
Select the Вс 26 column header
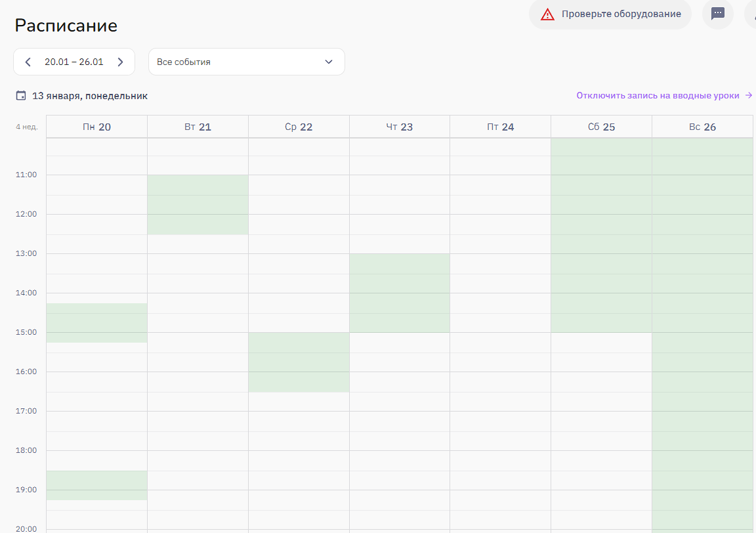[x=702, y=127]
